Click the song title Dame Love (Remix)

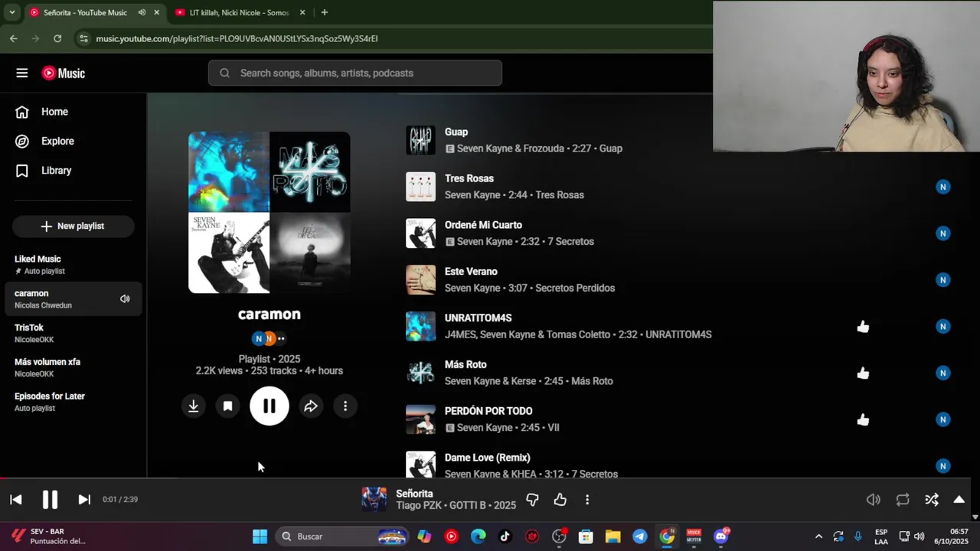[488, 458]
